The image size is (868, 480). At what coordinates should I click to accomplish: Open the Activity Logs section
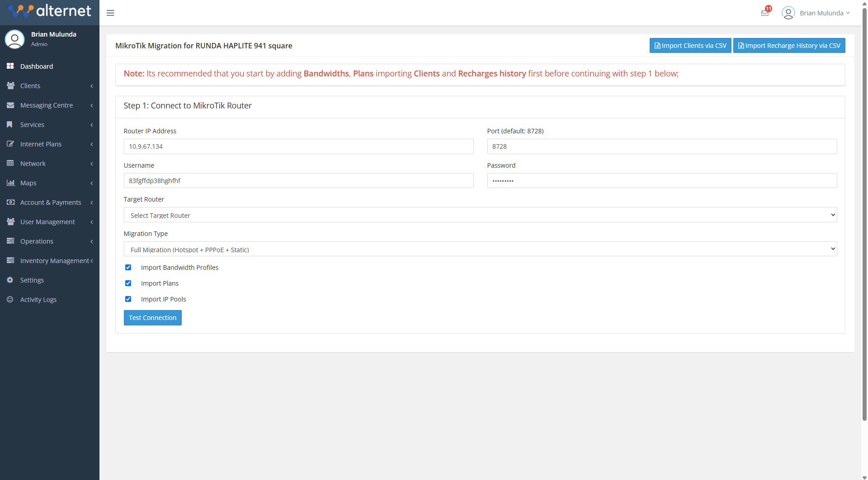pyautogui.click(x=38, y=299)
